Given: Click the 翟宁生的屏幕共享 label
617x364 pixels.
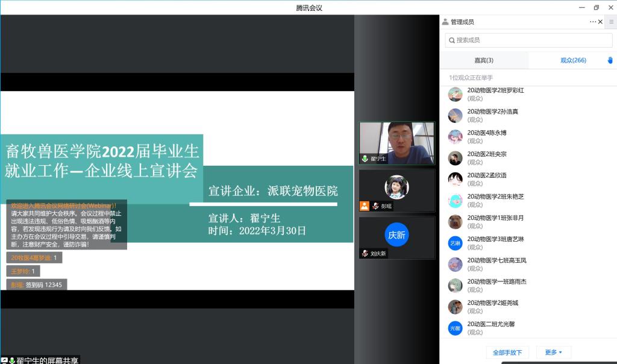Looking at the screenshot, I should (x=47, y=360).
